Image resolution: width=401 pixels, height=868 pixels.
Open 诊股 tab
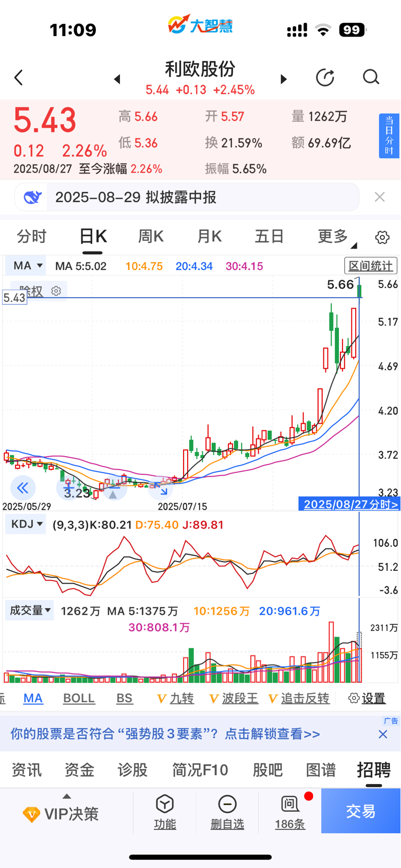pyautogui.click(x=132, y=769)
